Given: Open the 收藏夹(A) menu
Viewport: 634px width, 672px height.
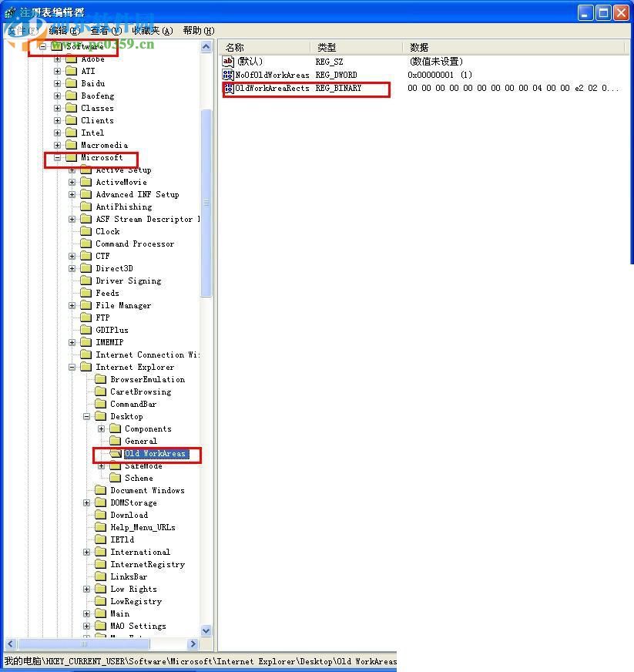Looking at the screenshot, I should tap(153, 31).
